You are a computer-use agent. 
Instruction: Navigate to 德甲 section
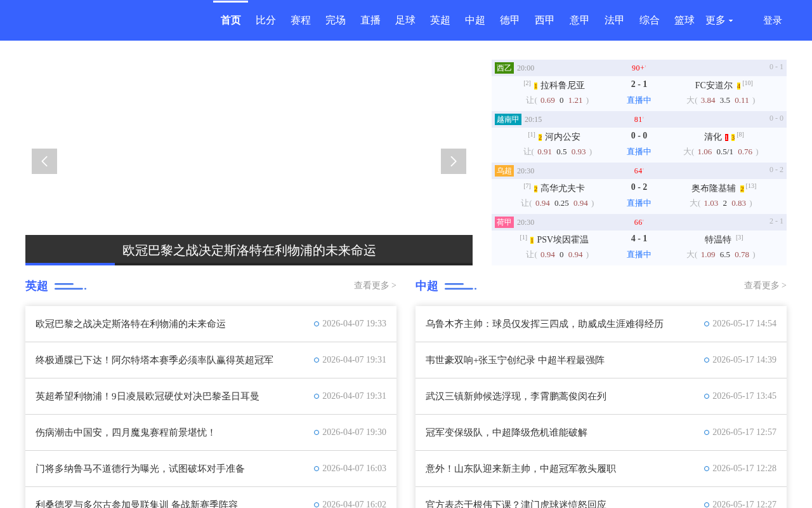(x=510, y=20)
